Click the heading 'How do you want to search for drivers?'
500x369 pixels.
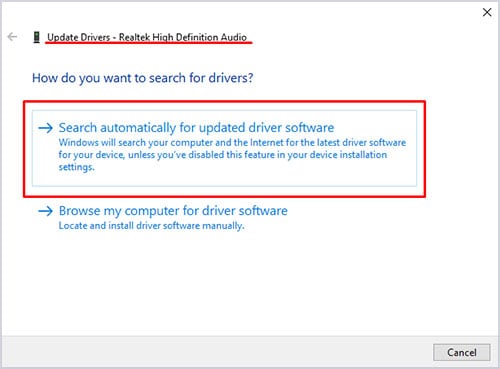click(x=143, y=78)
